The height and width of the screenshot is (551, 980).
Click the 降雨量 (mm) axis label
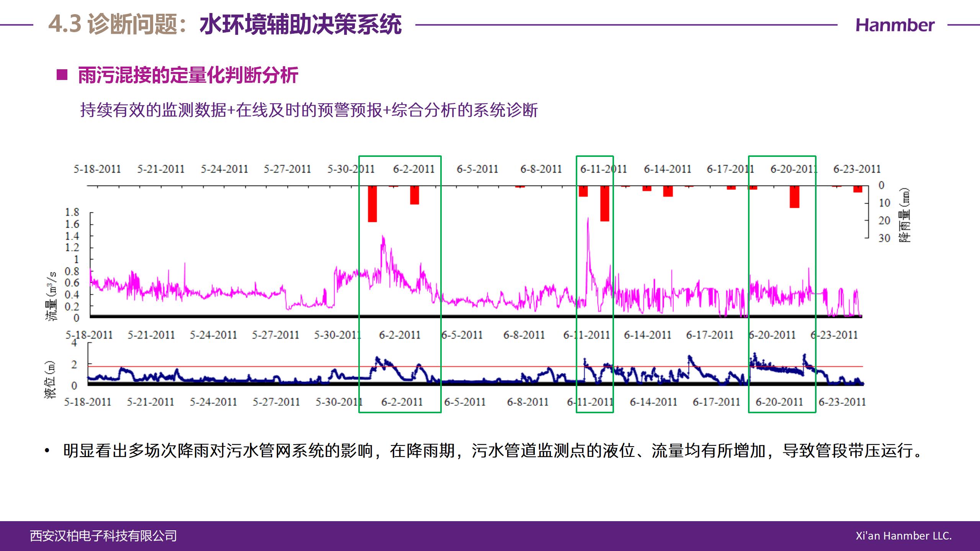point(905,215)
